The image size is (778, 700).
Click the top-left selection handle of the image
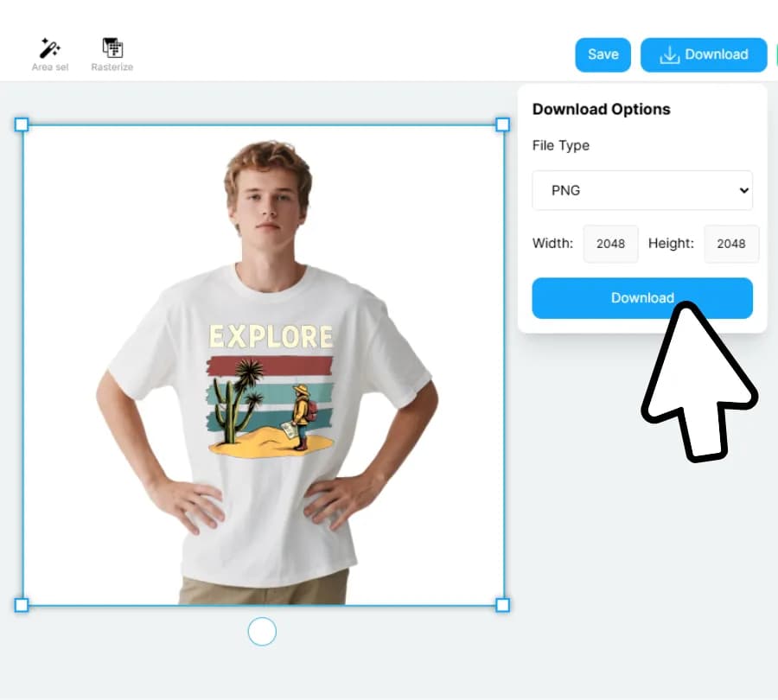[22, 124]
